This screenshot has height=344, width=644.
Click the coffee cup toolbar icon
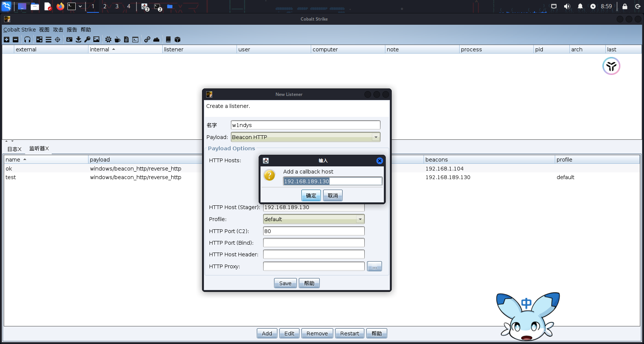[x=117, y=39]
